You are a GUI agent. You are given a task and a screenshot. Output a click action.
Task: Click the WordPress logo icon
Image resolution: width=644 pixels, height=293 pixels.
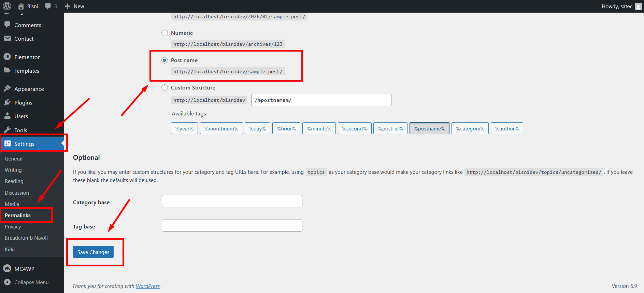[7, 6]
